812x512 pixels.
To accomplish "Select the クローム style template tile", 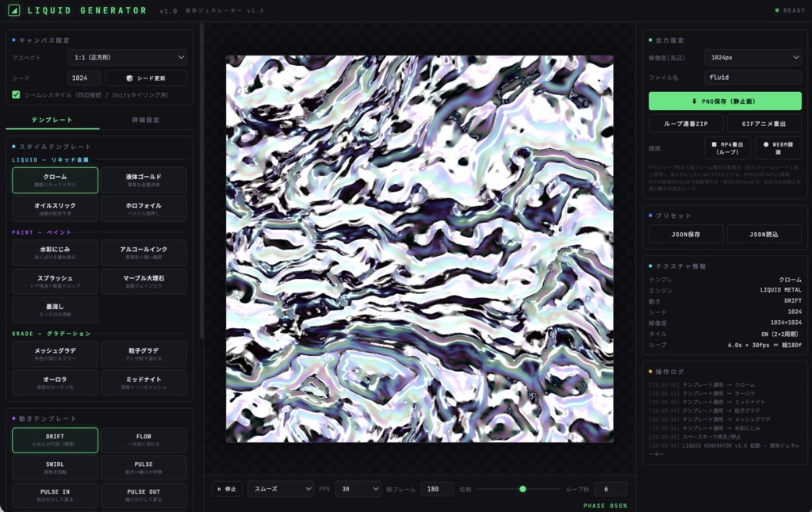I will point(55,180).
